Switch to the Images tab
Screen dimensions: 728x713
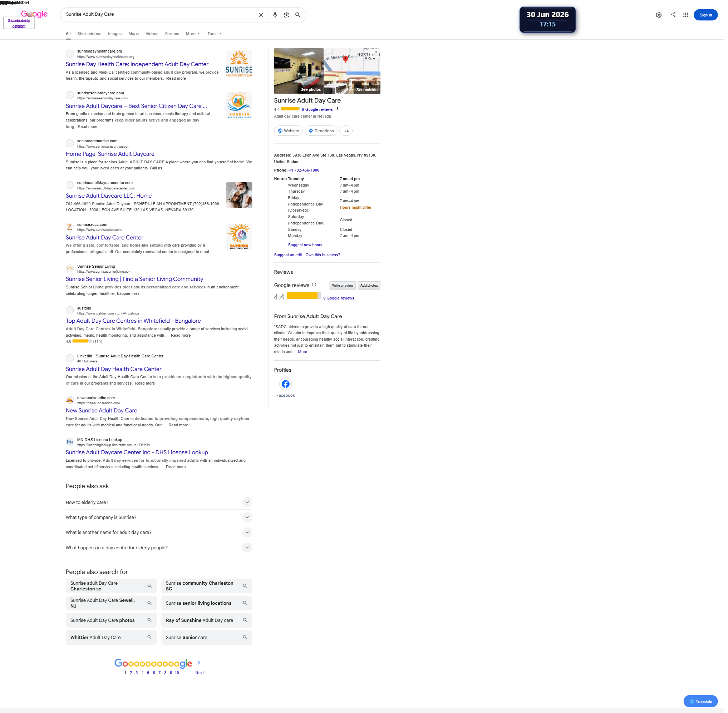point(115,34)
